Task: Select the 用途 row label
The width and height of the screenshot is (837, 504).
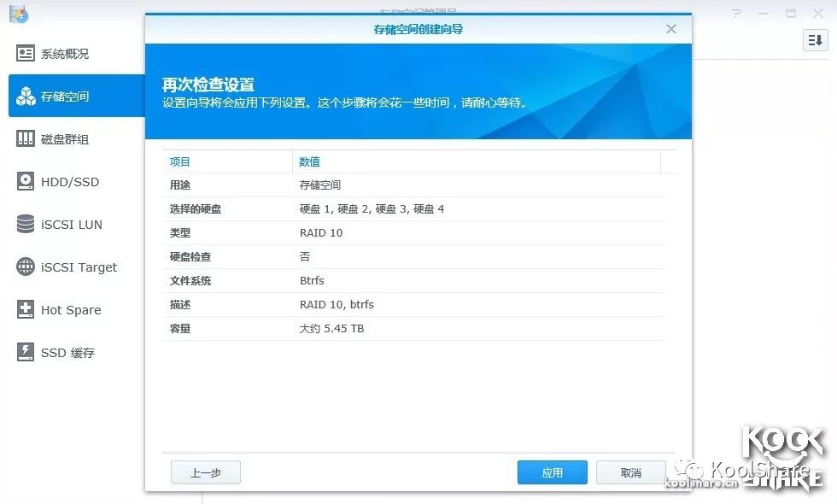Action: pyautogui.click(x=180, y=185)
